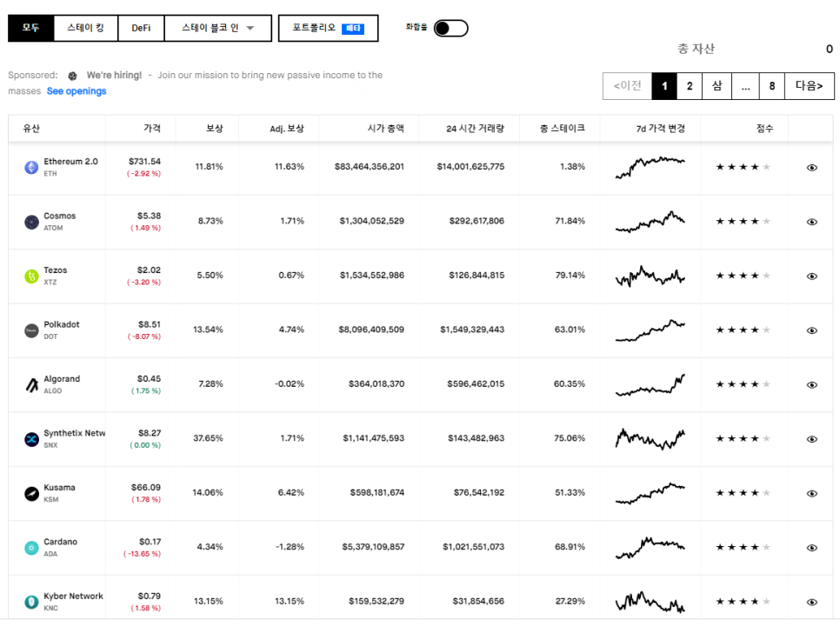Image resolution: width=840 pixels, height=620 pixels.
Task: Open the Cosmos 7d price sparkline
Action: point(650,222)
